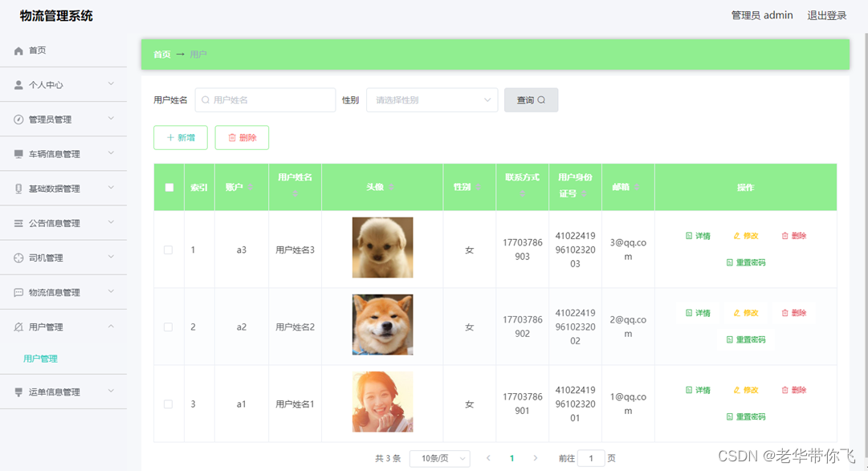The image size is (868, 471).
Task: Click 修改 for user a3
Action: coord(746,236)
